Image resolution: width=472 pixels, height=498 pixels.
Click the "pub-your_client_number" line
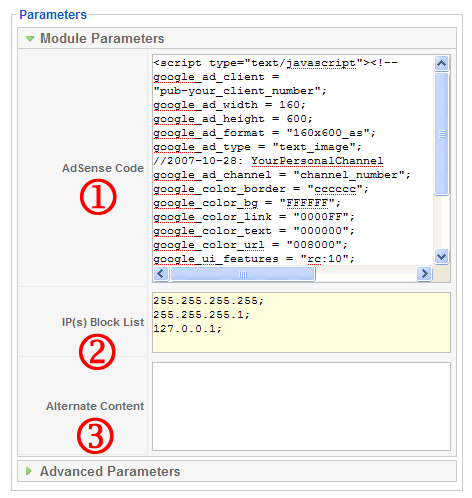(240, 91)
